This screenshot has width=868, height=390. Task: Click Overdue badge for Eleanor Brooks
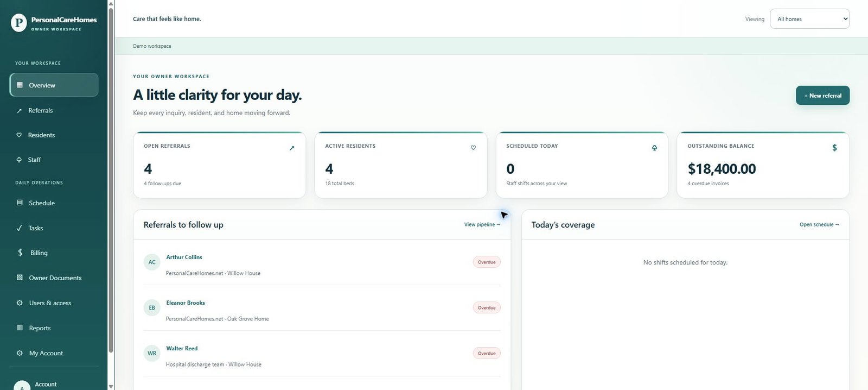pos(487,307)
